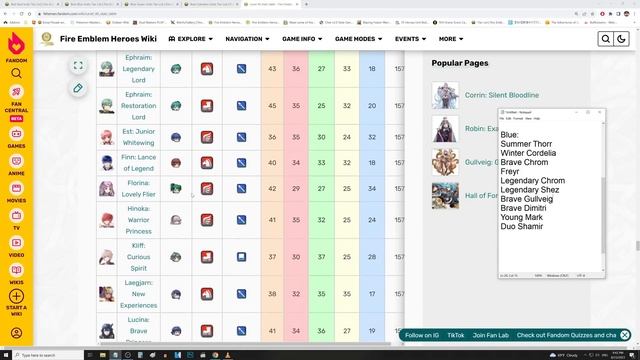640x360 pixels.
Task: Open the Navigation dropdown menu
Action: [247, 39]
